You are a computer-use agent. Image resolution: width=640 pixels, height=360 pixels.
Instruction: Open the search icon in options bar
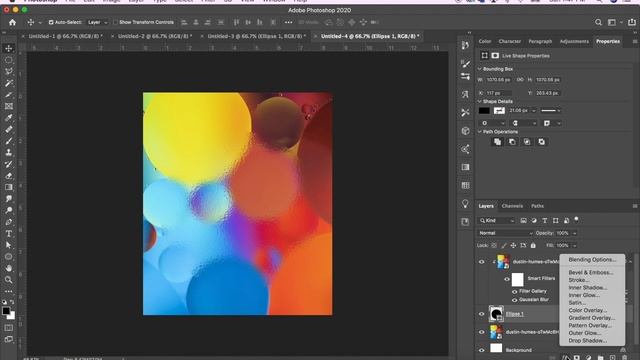coord(598,22)
